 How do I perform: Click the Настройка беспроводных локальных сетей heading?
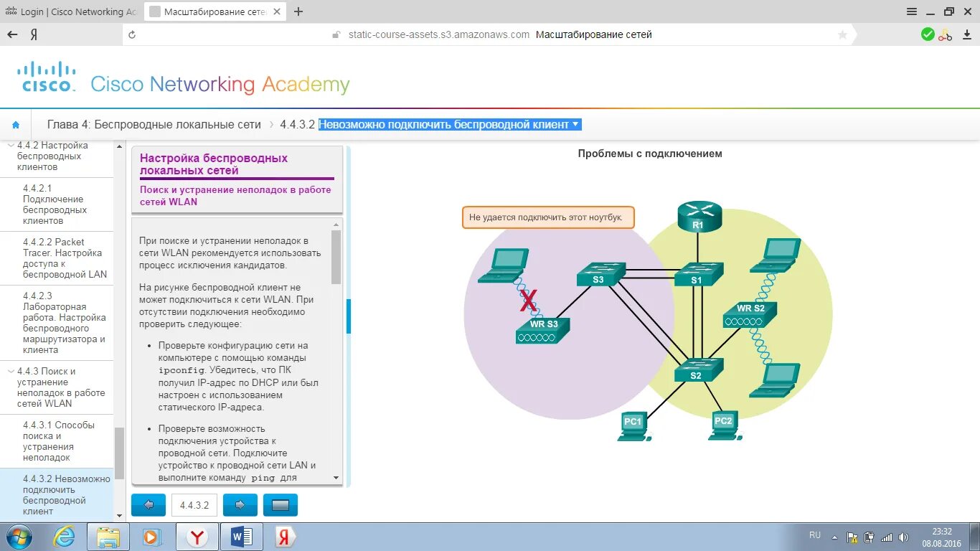click(214, 164)
